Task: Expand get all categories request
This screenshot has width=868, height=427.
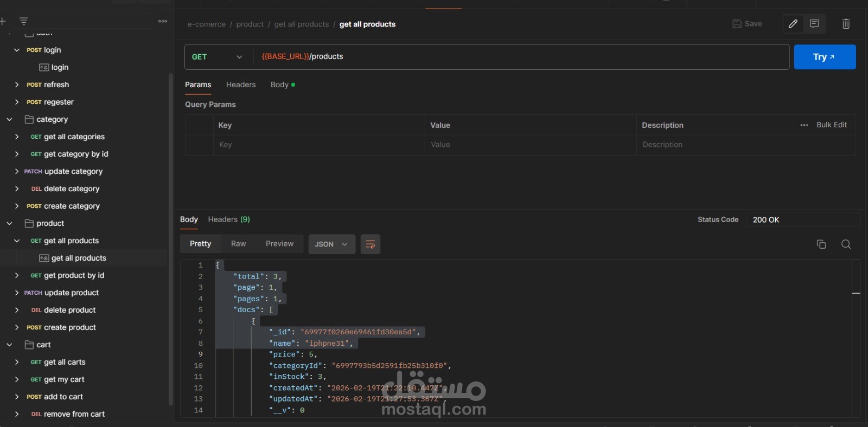Action: pos(17,137)
